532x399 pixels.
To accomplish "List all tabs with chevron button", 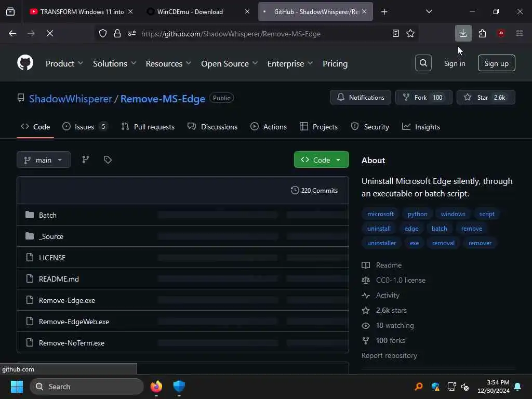I will [x=429, y=11].
